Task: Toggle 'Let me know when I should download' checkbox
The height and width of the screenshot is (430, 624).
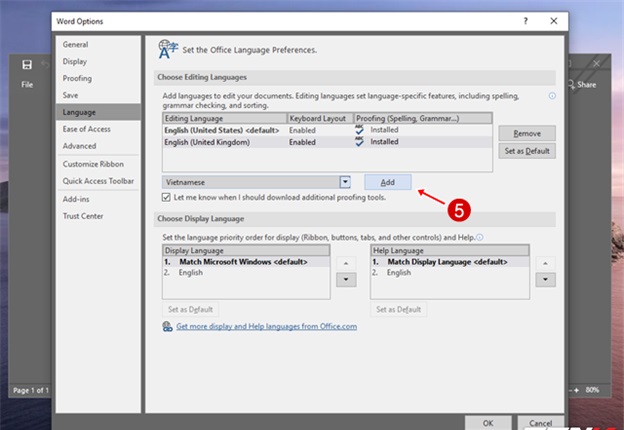Action: click(166, 197)
